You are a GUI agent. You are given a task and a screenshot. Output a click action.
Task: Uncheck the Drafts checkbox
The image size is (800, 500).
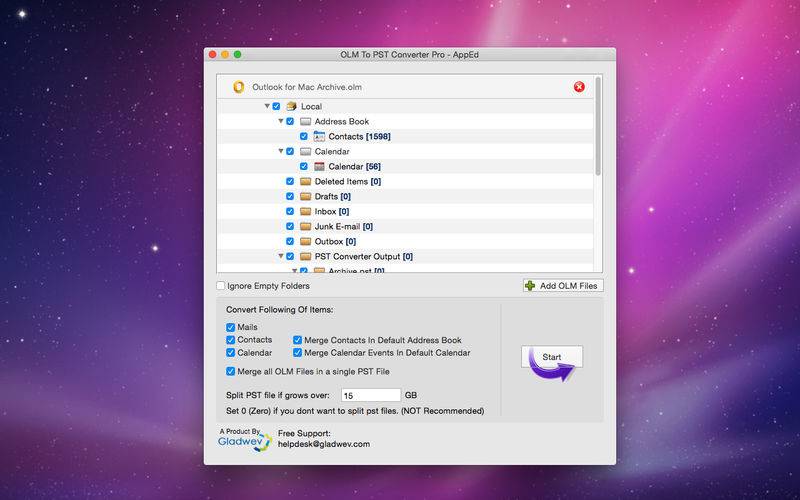click(x=290, y=196)
